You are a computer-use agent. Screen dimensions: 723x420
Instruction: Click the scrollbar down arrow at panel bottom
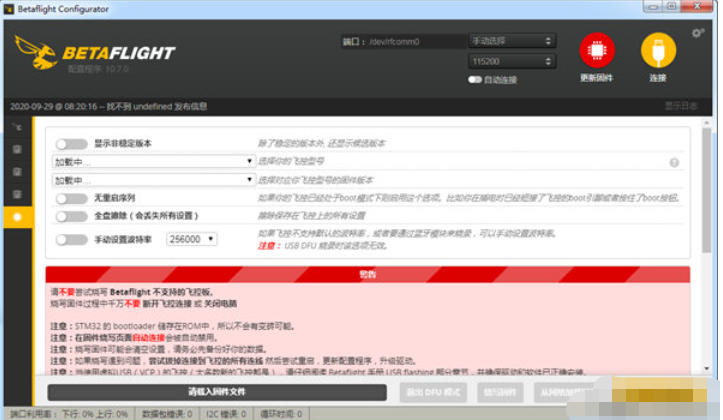(x=706, y=369)
